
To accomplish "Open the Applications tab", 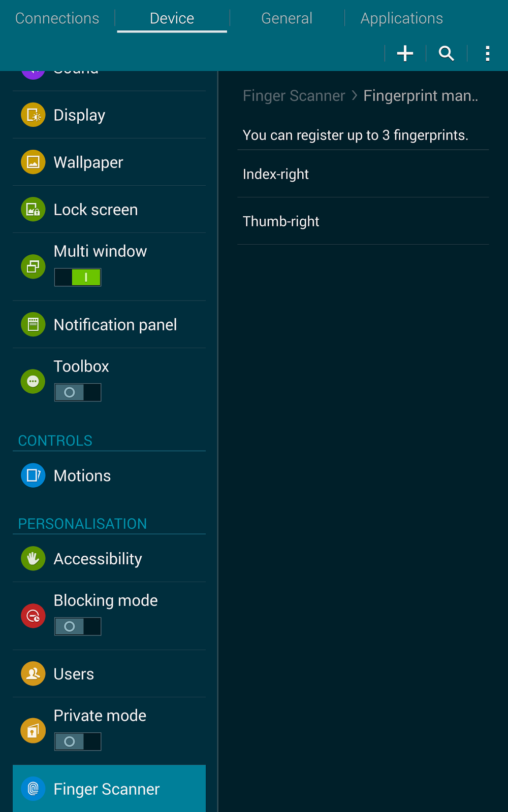I will click(x=402, y=18).
